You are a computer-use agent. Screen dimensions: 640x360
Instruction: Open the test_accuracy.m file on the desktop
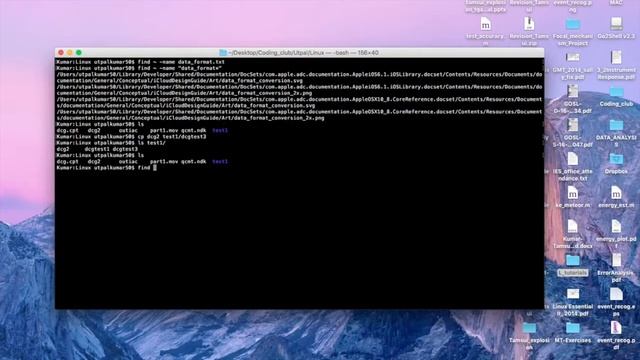[x=485, y=25]
